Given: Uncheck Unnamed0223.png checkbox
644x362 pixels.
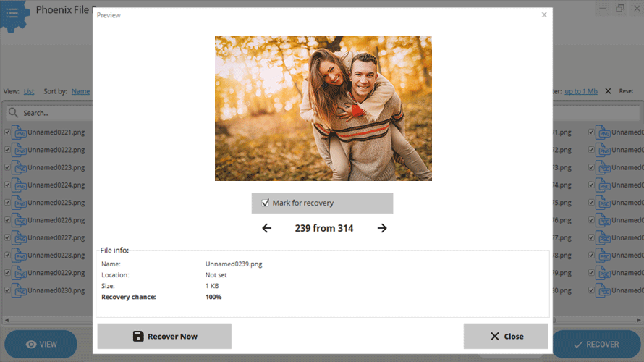Looking at the screenshot, I should point(7,167).
